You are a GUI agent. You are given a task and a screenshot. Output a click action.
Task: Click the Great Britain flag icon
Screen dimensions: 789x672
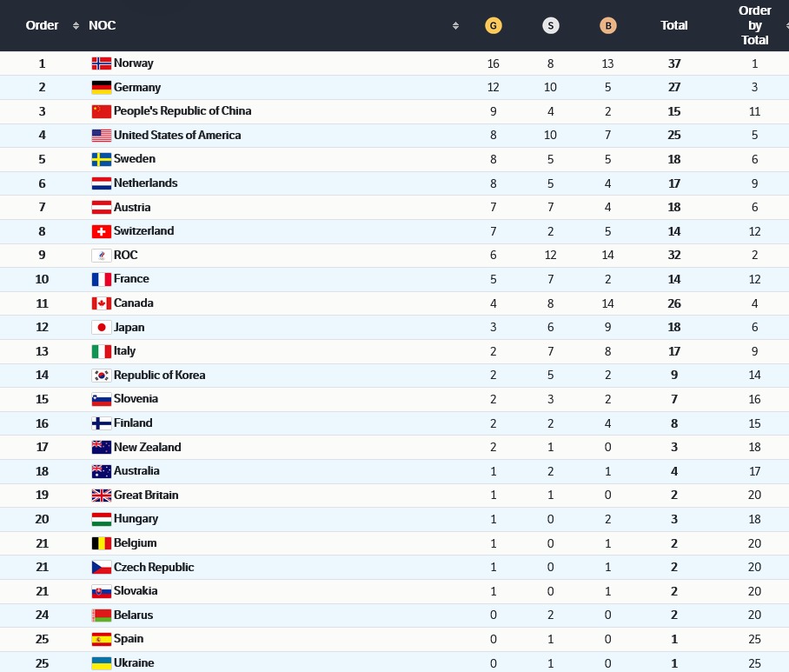101,496
